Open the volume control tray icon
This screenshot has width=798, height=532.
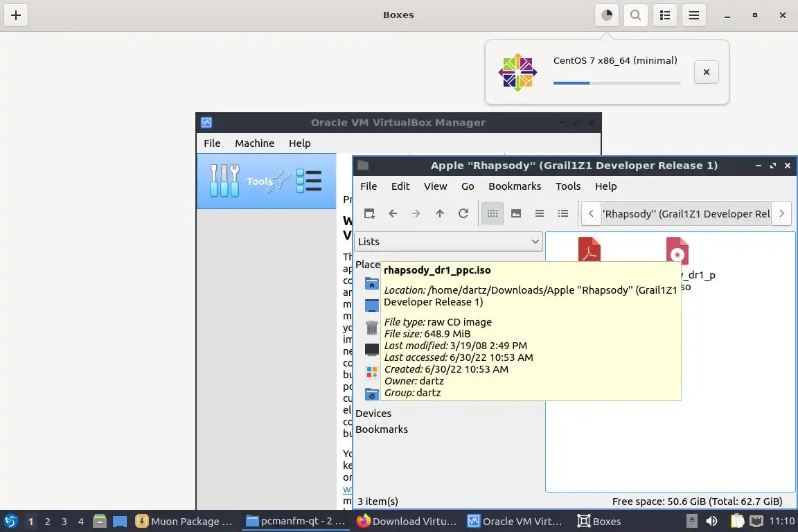click(711, 521)
